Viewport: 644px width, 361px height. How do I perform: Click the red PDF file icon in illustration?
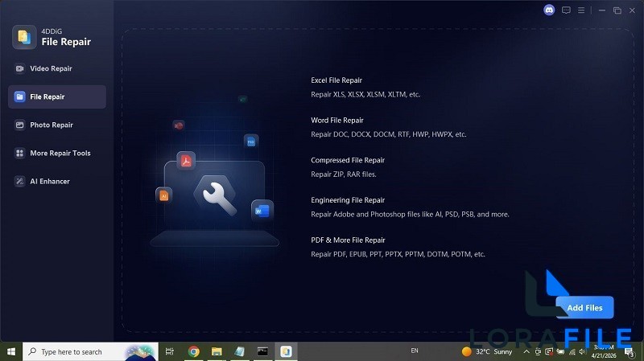click(186, 161)
